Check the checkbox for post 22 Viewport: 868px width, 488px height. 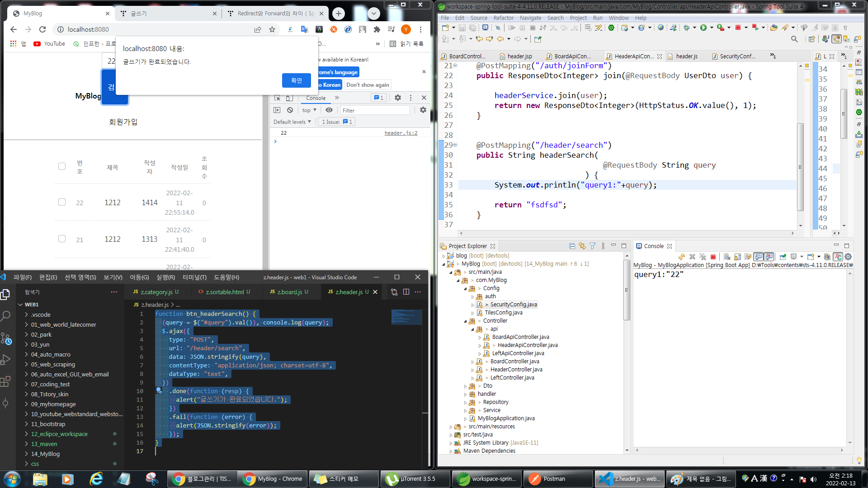coord(62,202)
